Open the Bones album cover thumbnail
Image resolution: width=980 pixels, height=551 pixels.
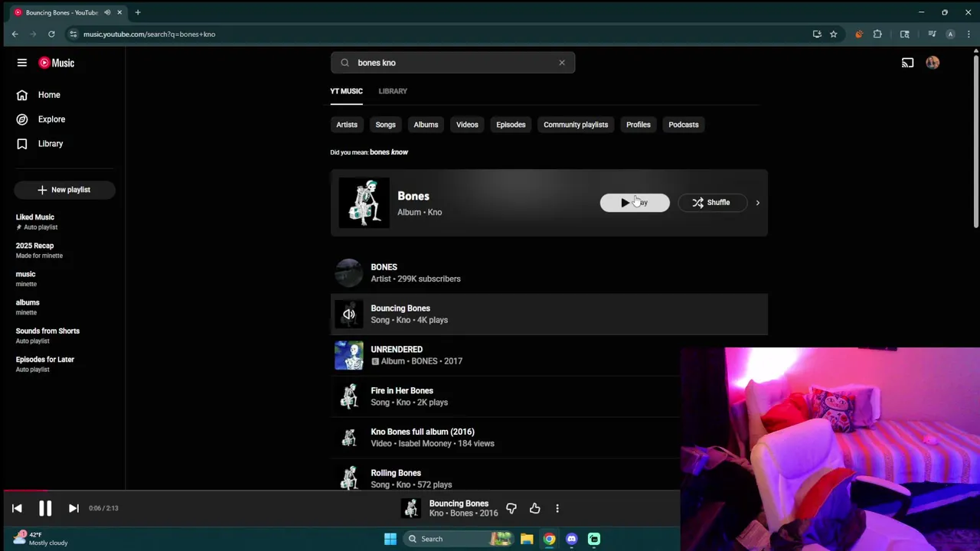(364, 203)
